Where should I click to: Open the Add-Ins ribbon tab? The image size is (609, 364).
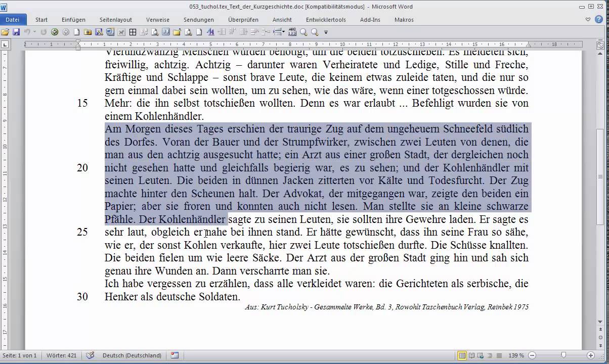point(370,20)
